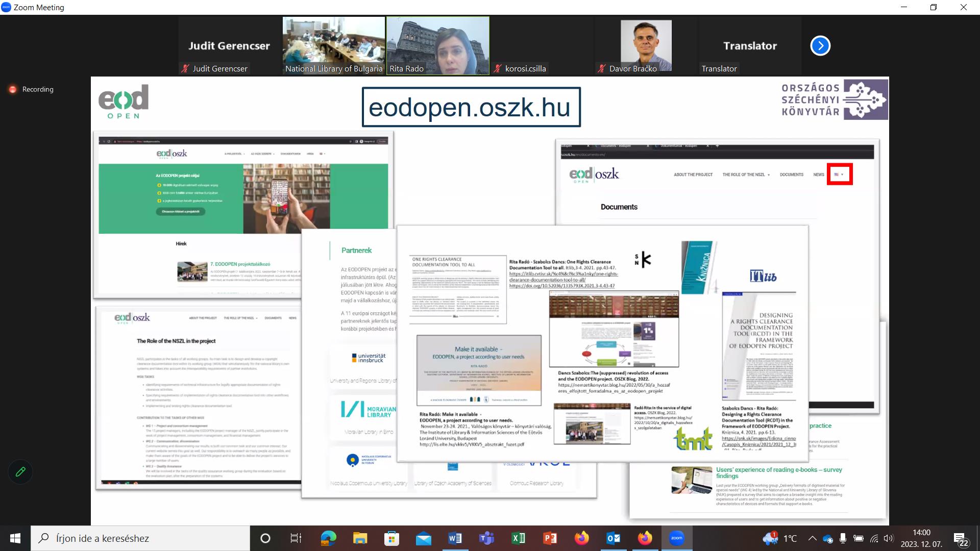Click the eodopen.oszk.hu title on slide

coord(471,107)
